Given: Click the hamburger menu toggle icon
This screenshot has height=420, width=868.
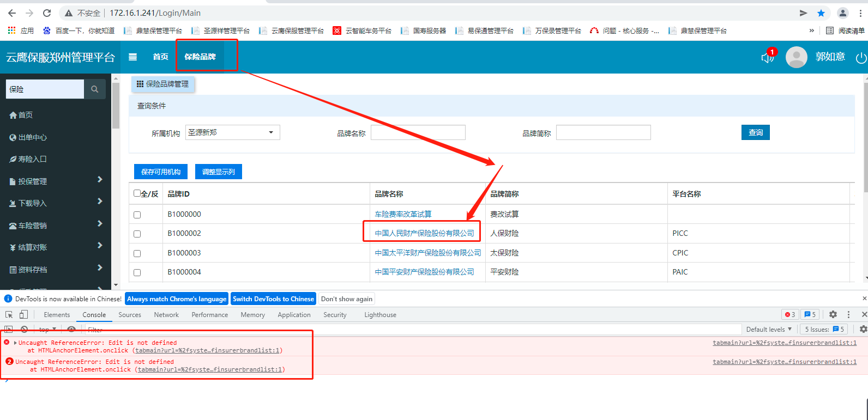Looking at the screenshot, I should point(132,57).
